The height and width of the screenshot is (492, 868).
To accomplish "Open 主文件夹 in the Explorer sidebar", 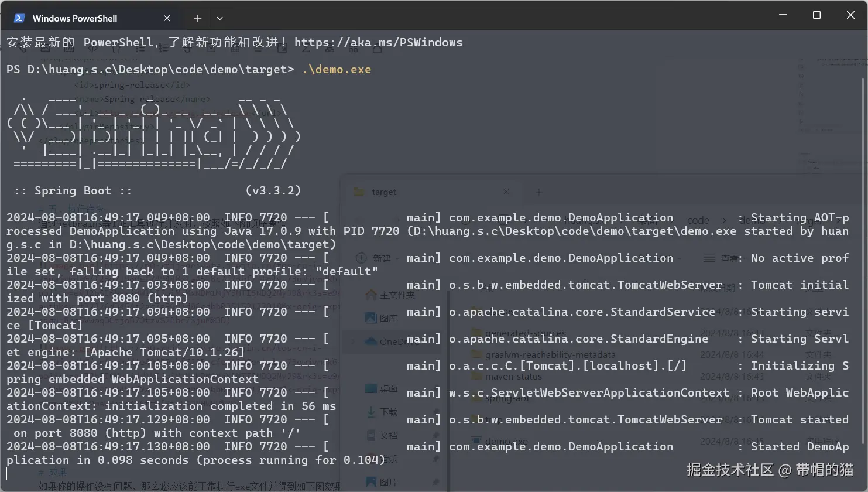I will (x=390, y=295).
